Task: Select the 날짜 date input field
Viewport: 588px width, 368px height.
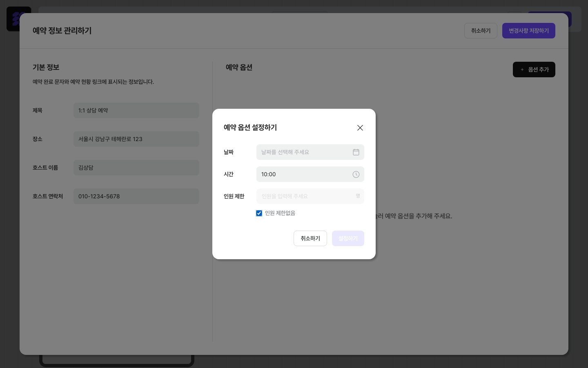Action: click(310, 152)
